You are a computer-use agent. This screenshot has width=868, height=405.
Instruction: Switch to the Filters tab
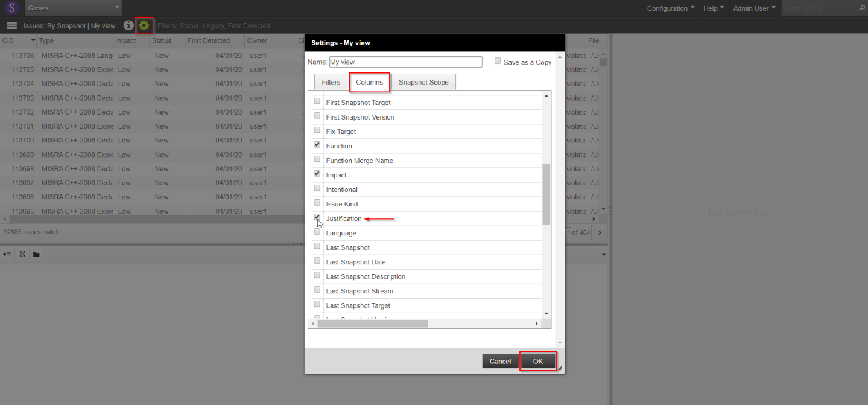331,82
